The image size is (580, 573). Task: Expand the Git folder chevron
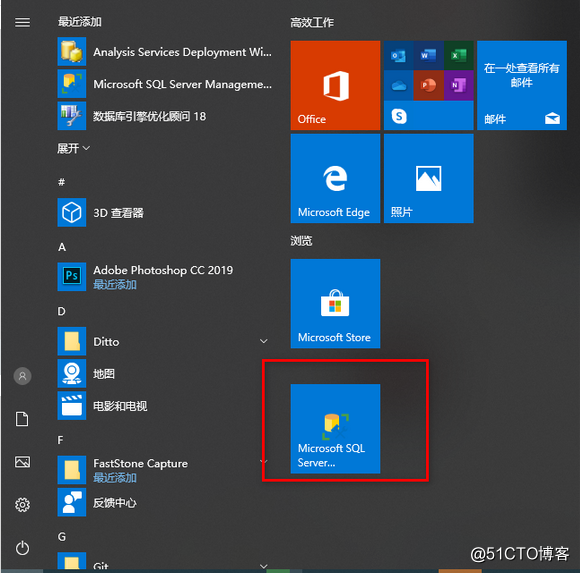tap(264, 566)
